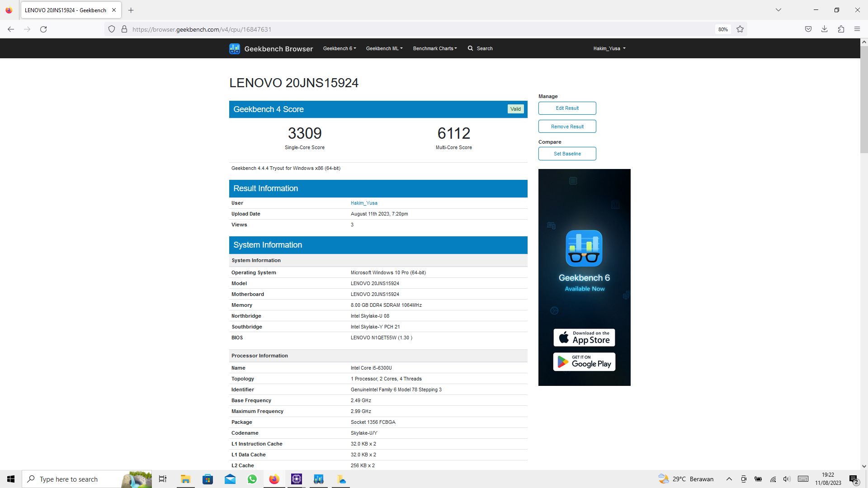The image size is (868, 488).
Task: Close the LENOVO 20JNS15924 tab
Action: coord(114,10)
